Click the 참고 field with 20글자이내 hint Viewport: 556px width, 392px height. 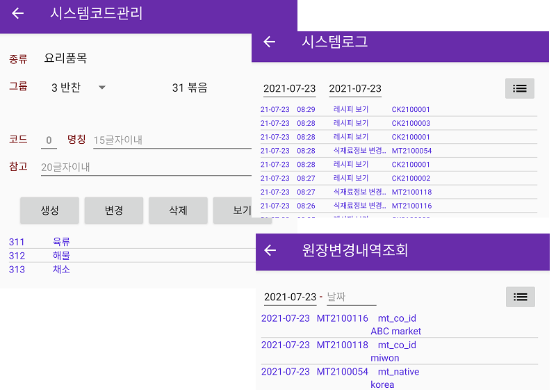[145, 167]
